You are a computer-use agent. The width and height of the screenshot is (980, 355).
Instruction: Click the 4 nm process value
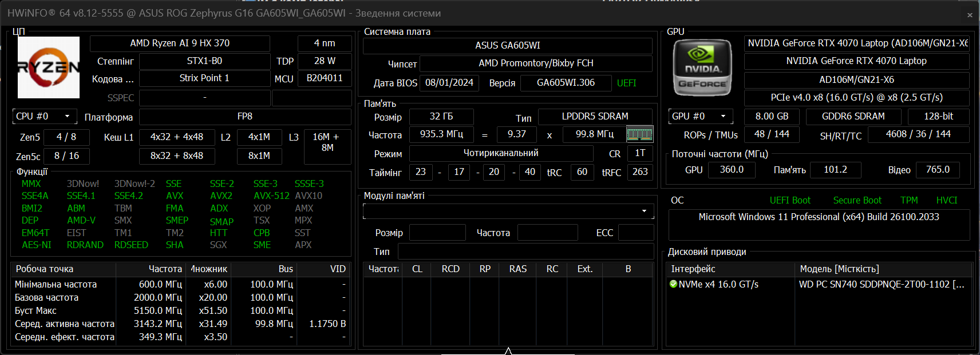coord(325,43)
